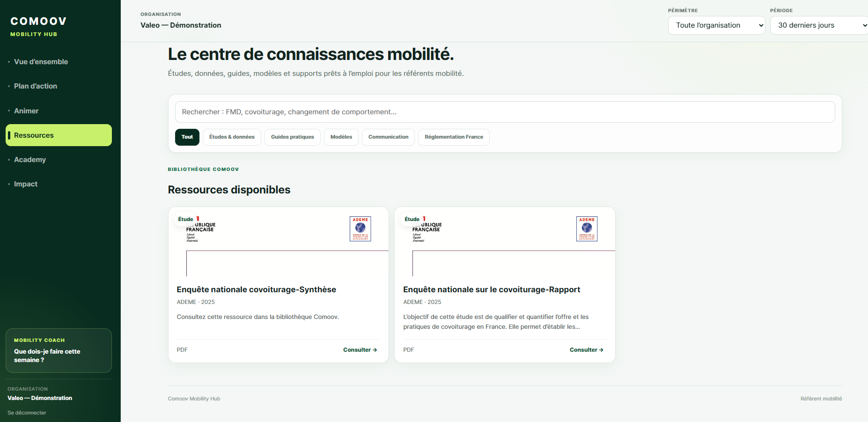
Task: Select Ressources in the sidebar
Action: point(59,135)
